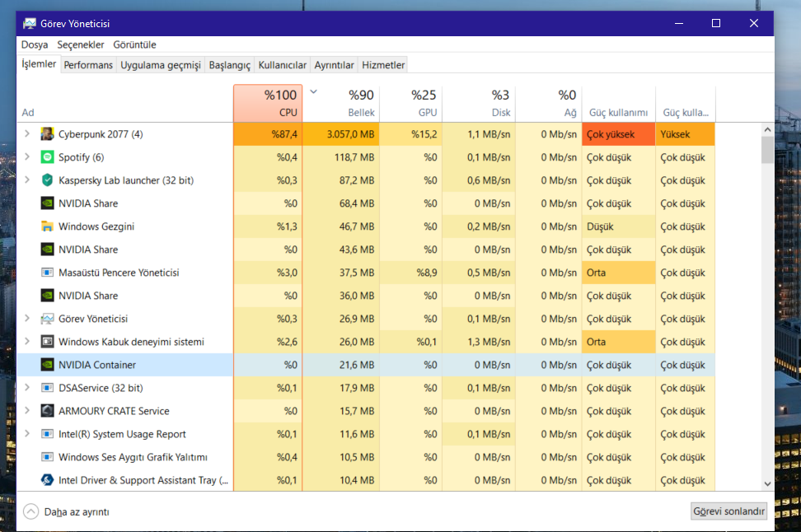Click the ARMOURY CRATE Service icon

point(47,411)
